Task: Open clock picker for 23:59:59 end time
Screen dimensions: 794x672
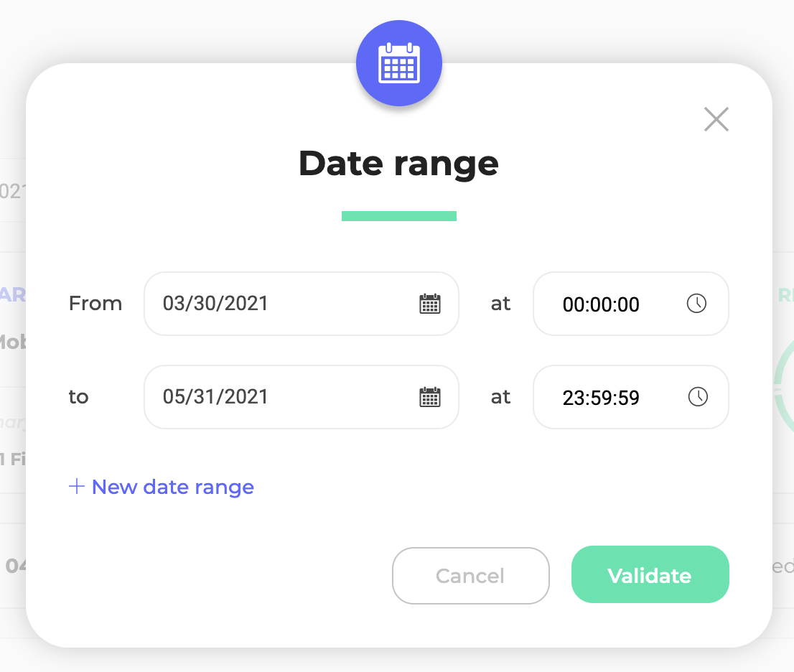Action: pos(698,396)
